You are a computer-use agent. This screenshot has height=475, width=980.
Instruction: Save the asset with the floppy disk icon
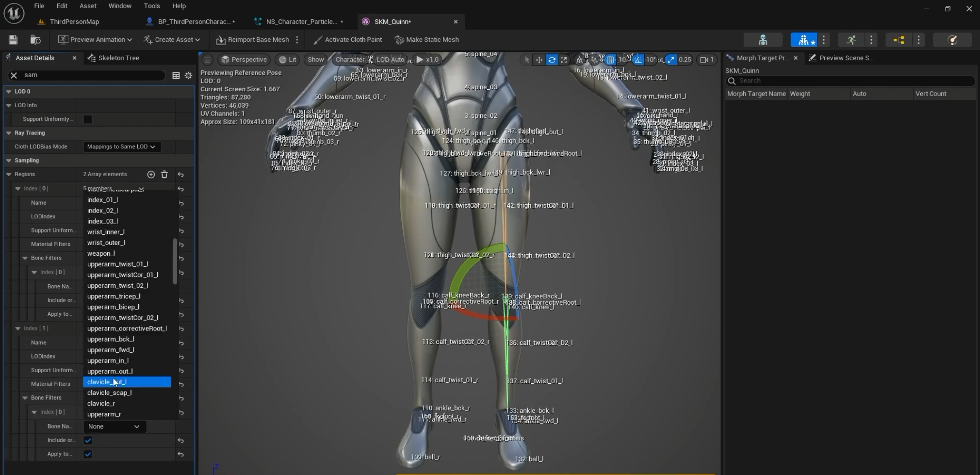click(13, 40)
